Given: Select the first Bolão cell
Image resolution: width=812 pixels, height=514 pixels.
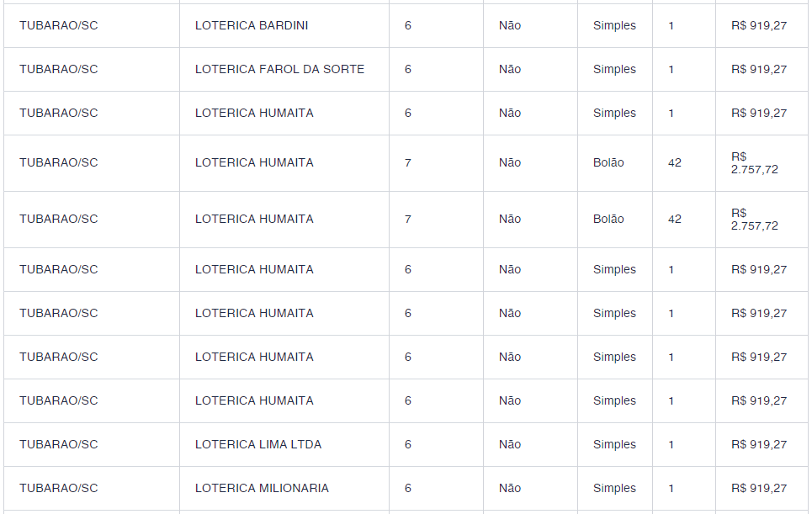Looking at the screenshot, I should [x=608, y=163].
